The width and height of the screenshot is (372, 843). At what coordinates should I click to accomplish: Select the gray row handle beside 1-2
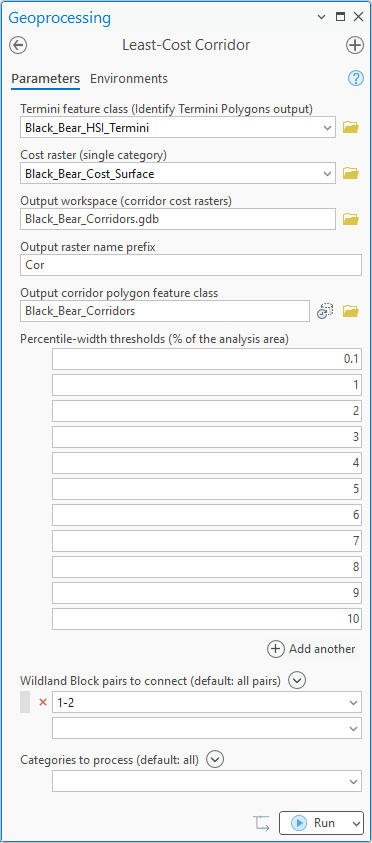tap(25, 702)
